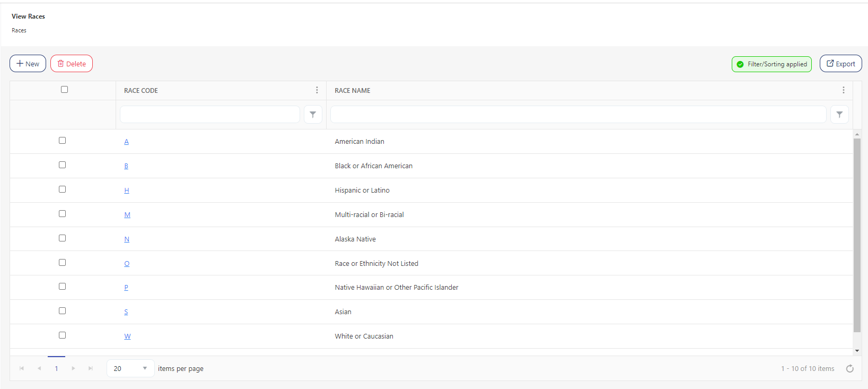This screenshot has width=868, height=389.
Task: Refresh the races grid
Action: pos(849,369)
